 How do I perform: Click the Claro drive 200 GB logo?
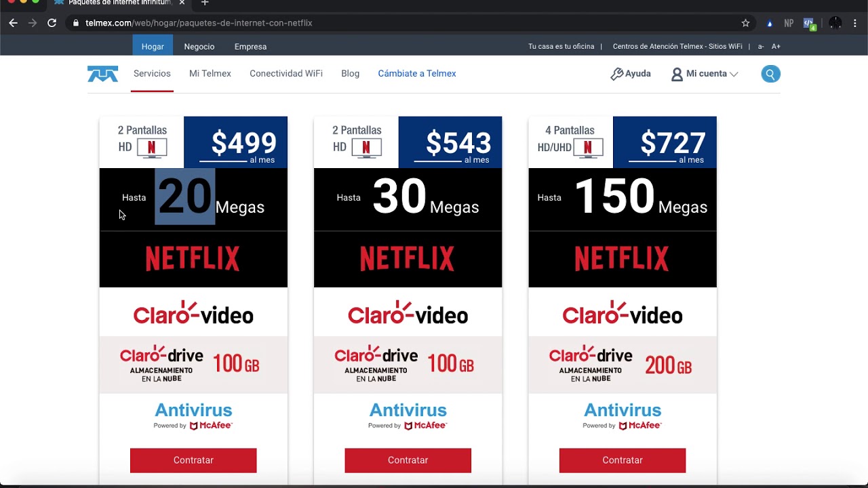(620, 365)
